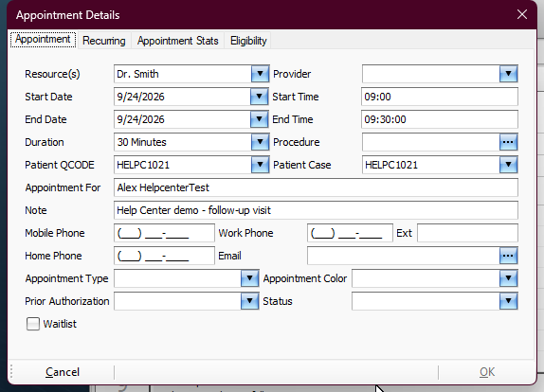Switch to the Recurring tab
Screen dimensions: 544x392
tap(104, 41)
